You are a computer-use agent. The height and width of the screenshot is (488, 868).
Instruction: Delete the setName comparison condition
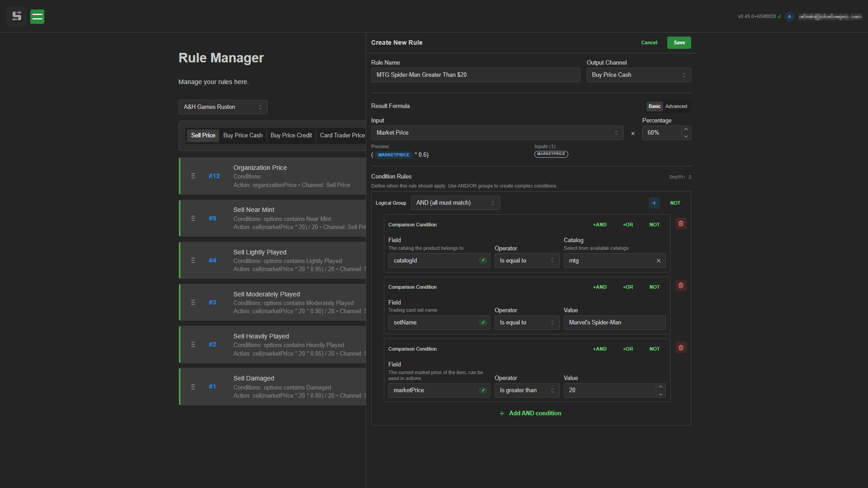tap(681, 285)
